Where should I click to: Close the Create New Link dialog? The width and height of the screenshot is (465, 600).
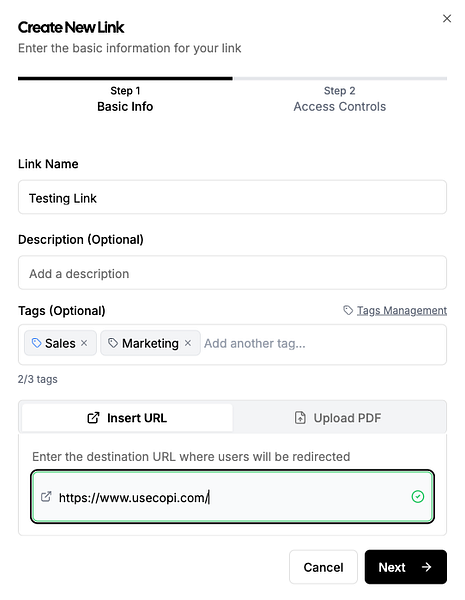click(447, 18)
